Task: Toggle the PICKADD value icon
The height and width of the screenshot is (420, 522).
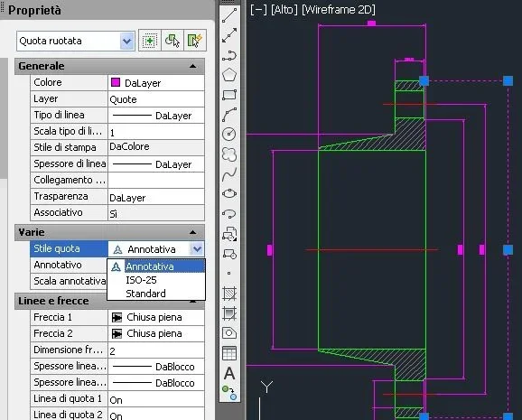Action: pos(150,41)
